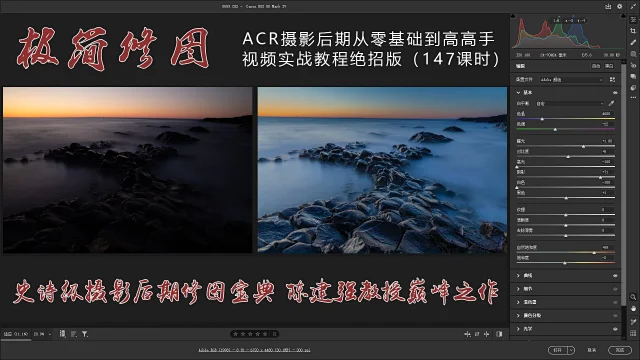Click the Exposure slider track
This screenshot has width=640, height=360.
point(566,146)
